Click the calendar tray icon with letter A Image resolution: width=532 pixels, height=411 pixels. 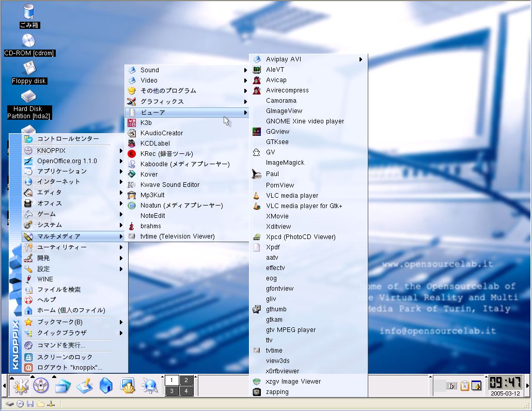tap(477, 386)
